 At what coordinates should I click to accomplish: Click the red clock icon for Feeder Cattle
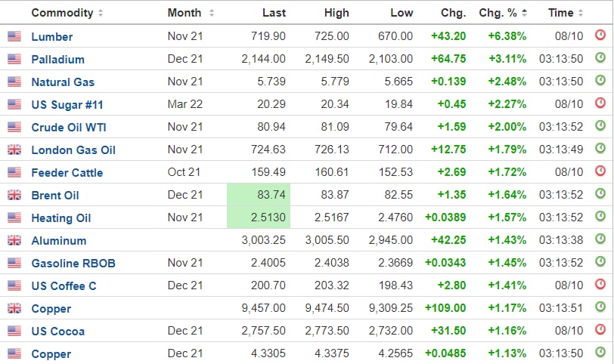600,171
